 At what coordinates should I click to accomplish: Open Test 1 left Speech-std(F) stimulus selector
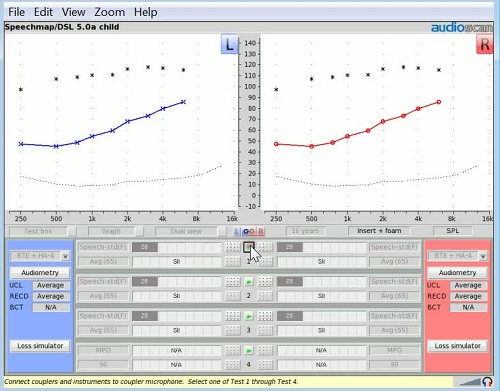pyautogui.click(x=103, y=247)
